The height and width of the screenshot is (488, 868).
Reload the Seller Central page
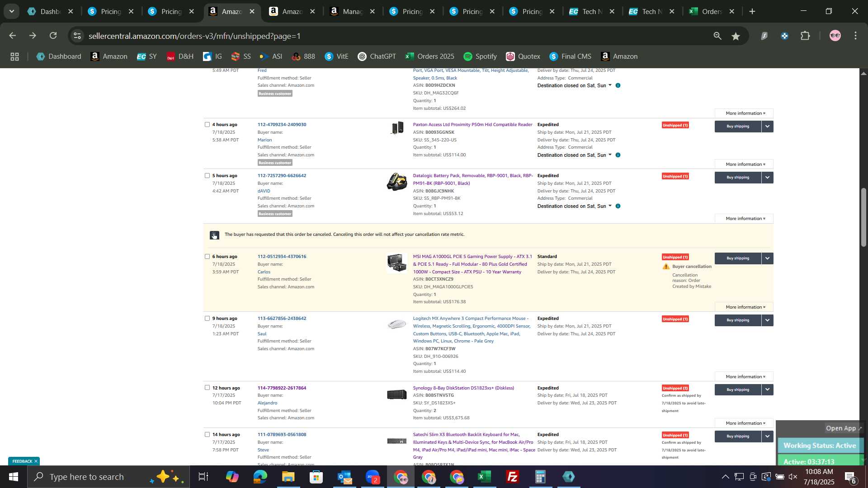[x=53, y=36]
